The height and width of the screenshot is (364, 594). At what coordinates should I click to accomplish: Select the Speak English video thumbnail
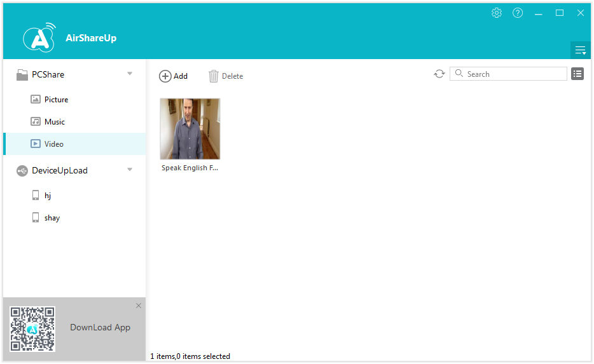click(190, 129)
